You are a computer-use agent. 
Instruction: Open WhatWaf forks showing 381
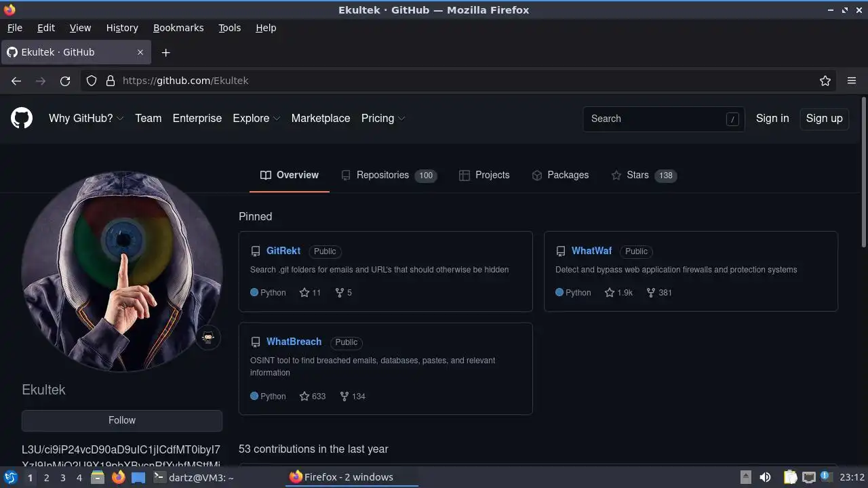[x=658, y=293]
